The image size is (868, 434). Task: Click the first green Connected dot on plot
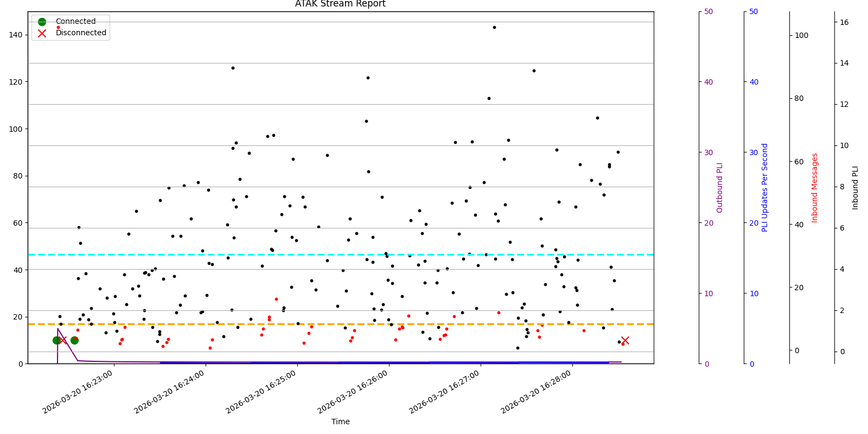tap(56, 340)
